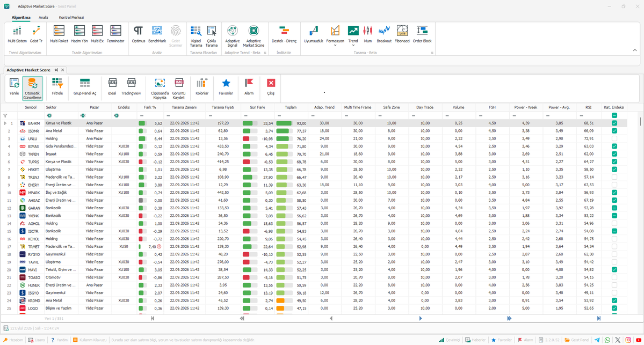Toggle Kat. Endeksi for GARAN row
Viewport: 644px width, 345px height.
click(614, 208)
